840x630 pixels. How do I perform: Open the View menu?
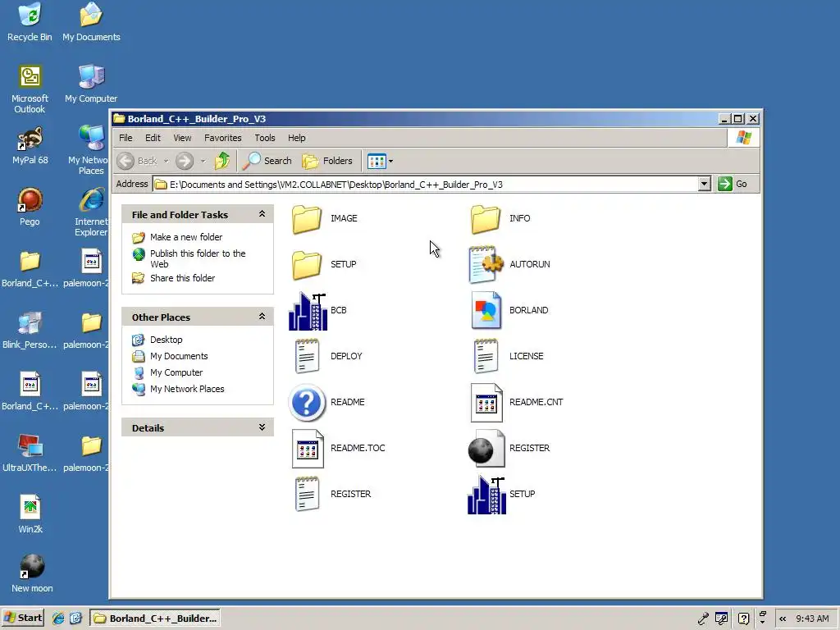coord(182,138)
